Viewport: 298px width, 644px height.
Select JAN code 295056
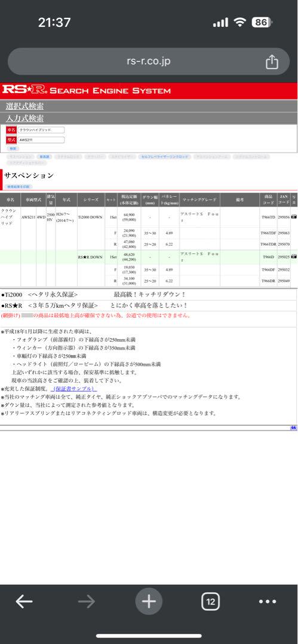pyautogui.click(x=284, y=216)
